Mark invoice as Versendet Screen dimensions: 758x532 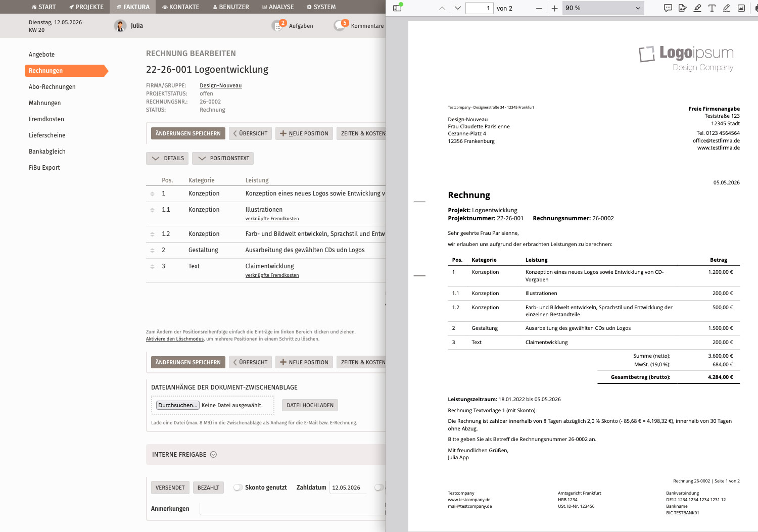coord(170,488)
